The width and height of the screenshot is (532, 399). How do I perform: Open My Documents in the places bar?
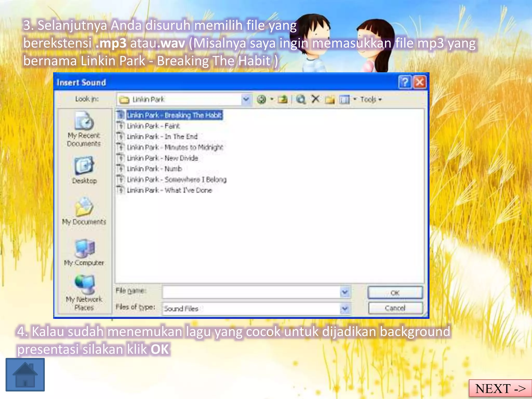tap(84, 211)
